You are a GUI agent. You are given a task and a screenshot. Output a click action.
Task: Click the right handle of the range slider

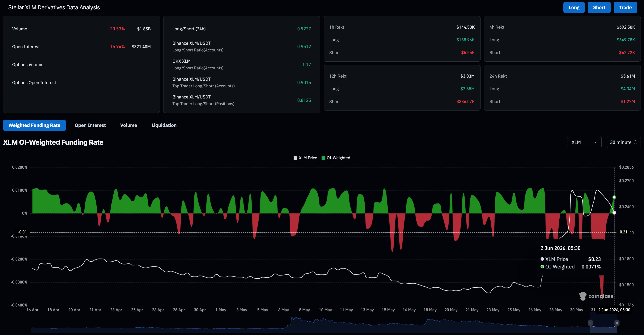click(x=617, y=323)
